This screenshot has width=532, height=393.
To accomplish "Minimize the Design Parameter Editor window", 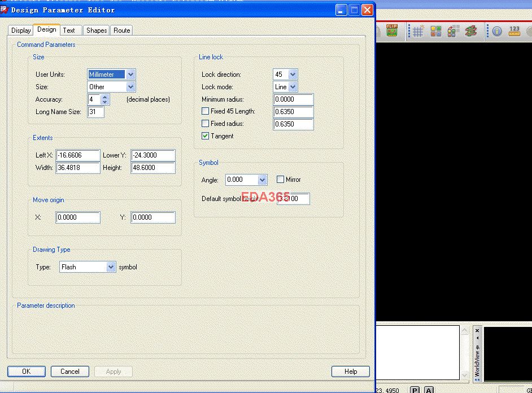I will pos(341,10).
